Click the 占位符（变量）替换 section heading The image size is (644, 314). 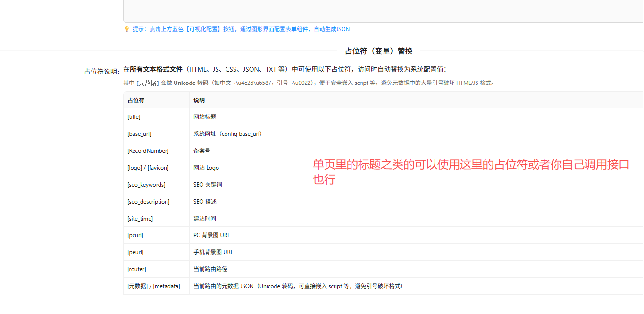click(x=379, y=51)
